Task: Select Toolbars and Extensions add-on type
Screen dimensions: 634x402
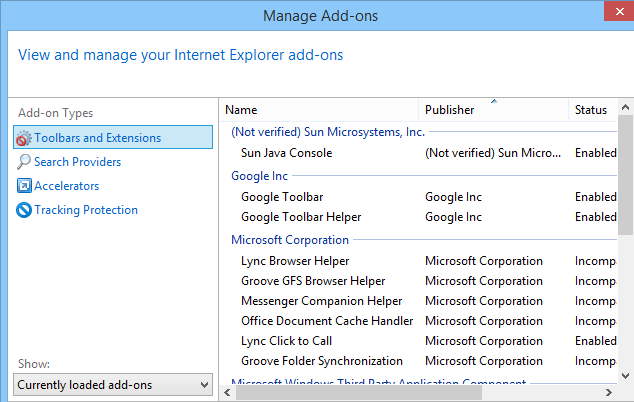Action: point(113,138)
